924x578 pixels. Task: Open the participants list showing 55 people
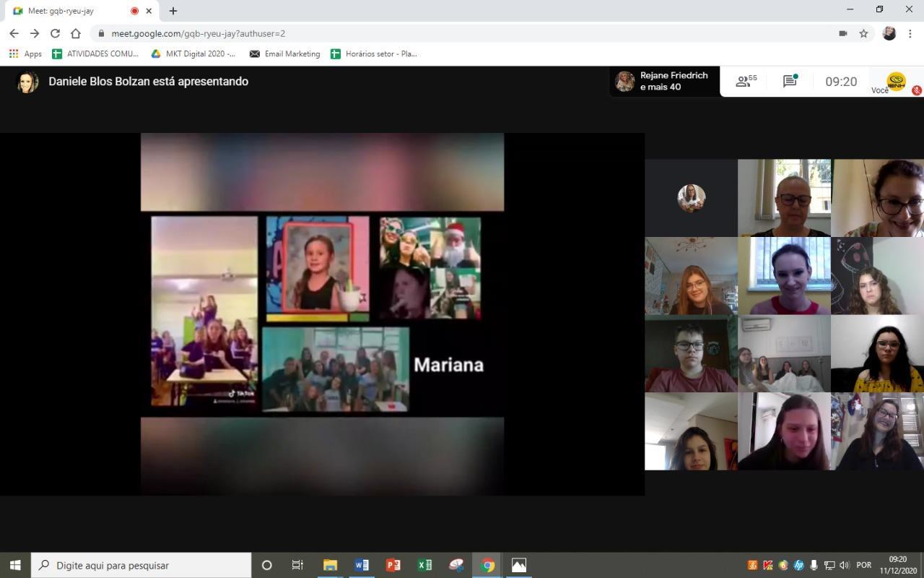click(746, 82)
